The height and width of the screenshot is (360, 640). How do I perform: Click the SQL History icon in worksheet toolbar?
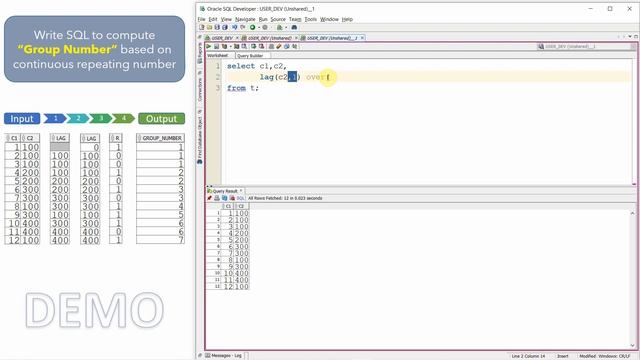click(287, 47)
